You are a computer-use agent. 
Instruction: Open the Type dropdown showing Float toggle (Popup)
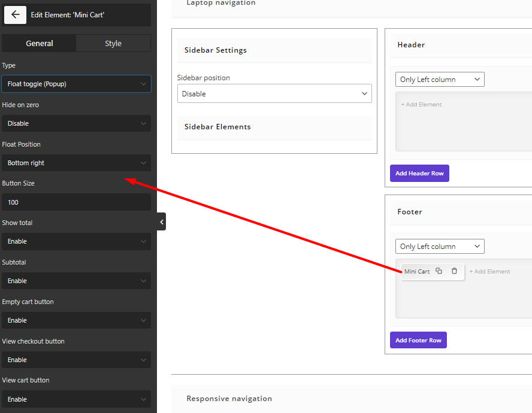(76, 84)
